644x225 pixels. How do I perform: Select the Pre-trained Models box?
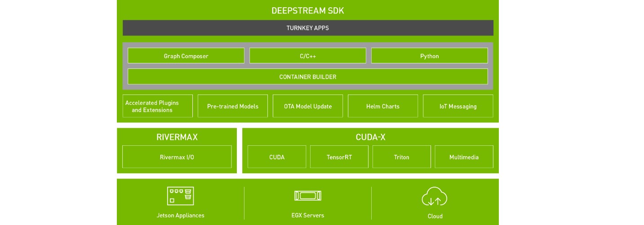coord(233,106)
